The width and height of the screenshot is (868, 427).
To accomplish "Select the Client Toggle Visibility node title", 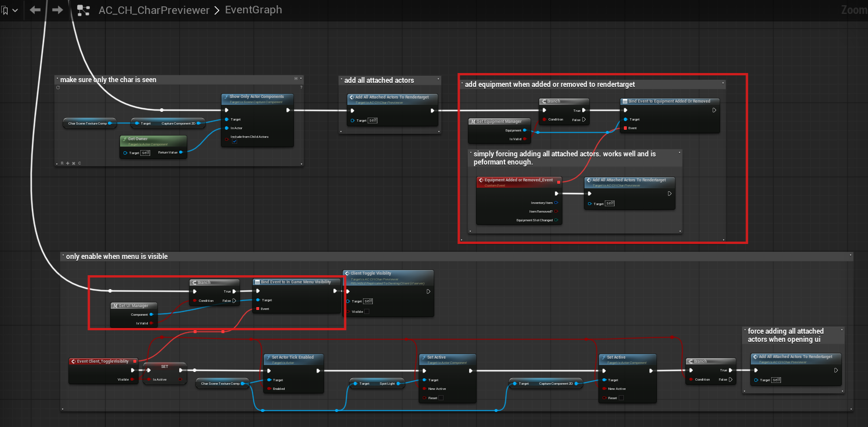I will (371, 273).
